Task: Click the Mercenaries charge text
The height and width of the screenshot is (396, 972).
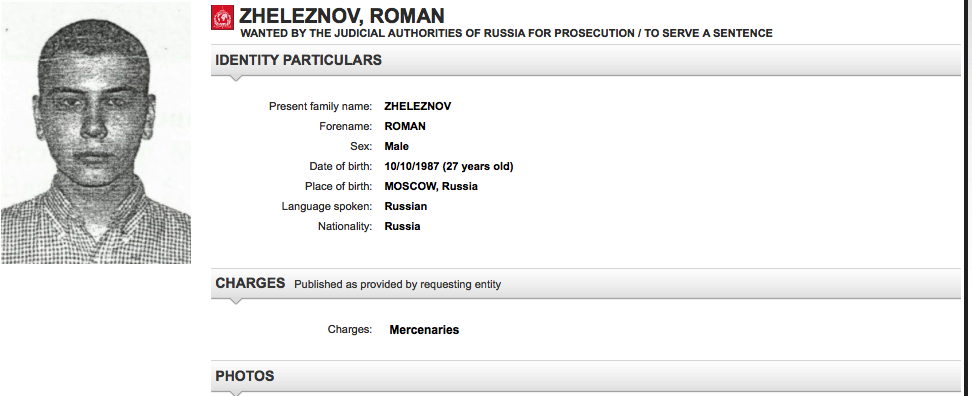Action: 424,330
